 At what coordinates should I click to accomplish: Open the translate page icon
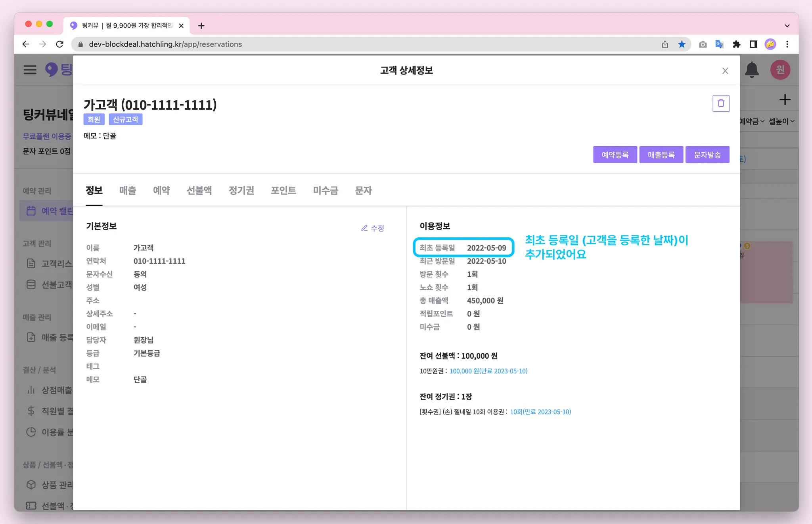pos(719,44)
